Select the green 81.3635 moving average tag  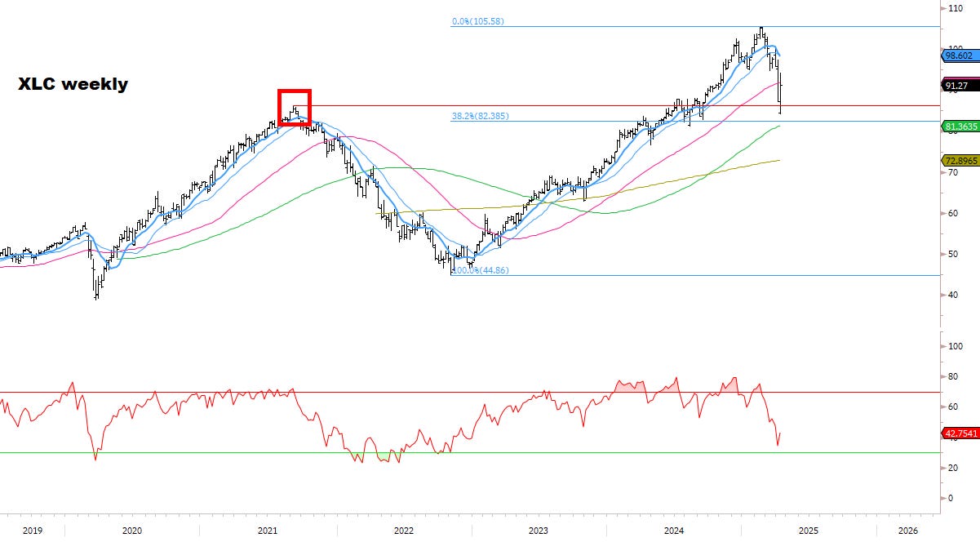click(x=959, y=127)
